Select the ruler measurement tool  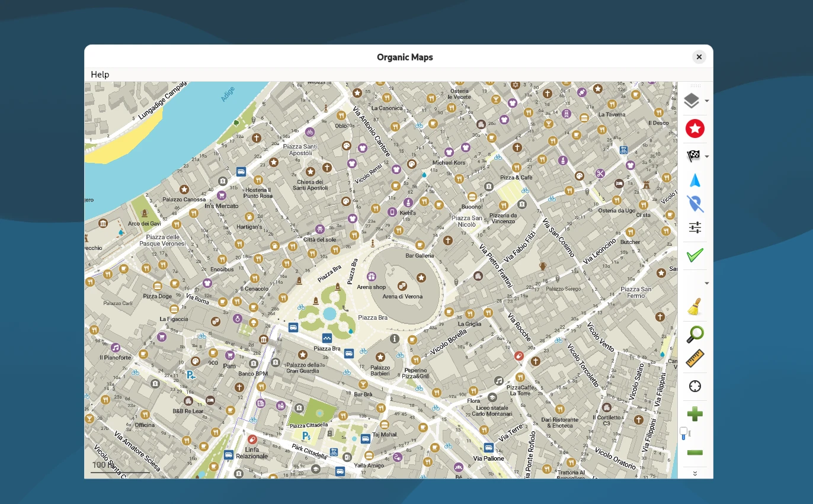[694, 358]
